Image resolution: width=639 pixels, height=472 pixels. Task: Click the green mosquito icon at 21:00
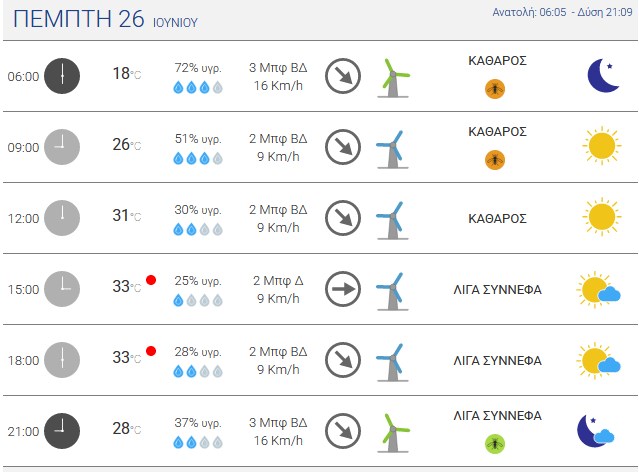[x=495, y=444]
